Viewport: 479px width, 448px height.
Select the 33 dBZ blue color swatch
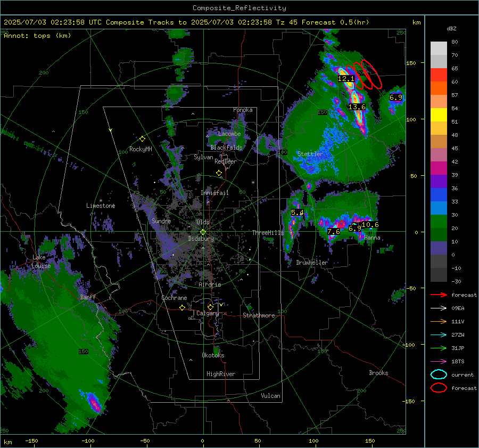pos(439,194)
